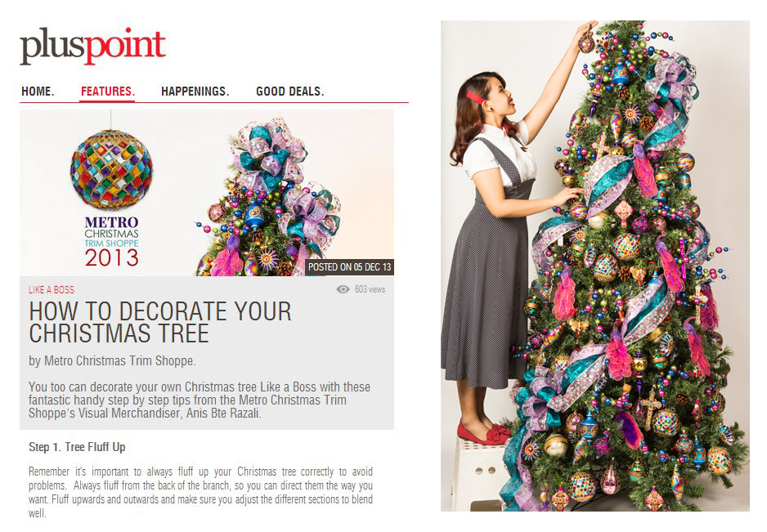Click the Metro Christmas Trim Shoppe 2013 logo
Viewport: 767px width, 532px height.
click(x=111, y=242)
